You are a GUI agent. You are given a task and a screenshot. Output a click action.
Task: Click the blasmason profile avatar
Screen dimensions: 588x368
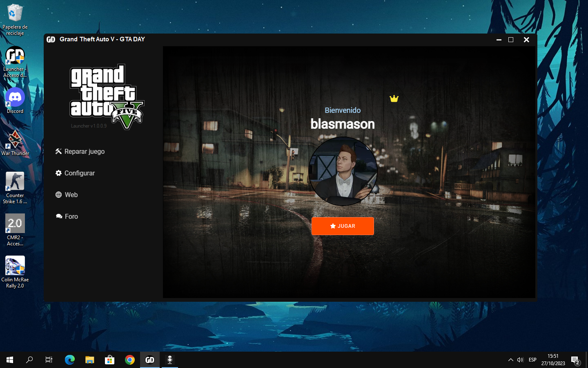point(343,171)
